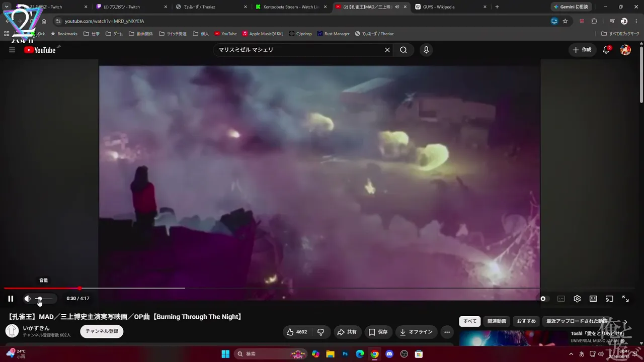Switch to theater mode
The height and width of the screenshot is (362, 644).
click(593, 299)
